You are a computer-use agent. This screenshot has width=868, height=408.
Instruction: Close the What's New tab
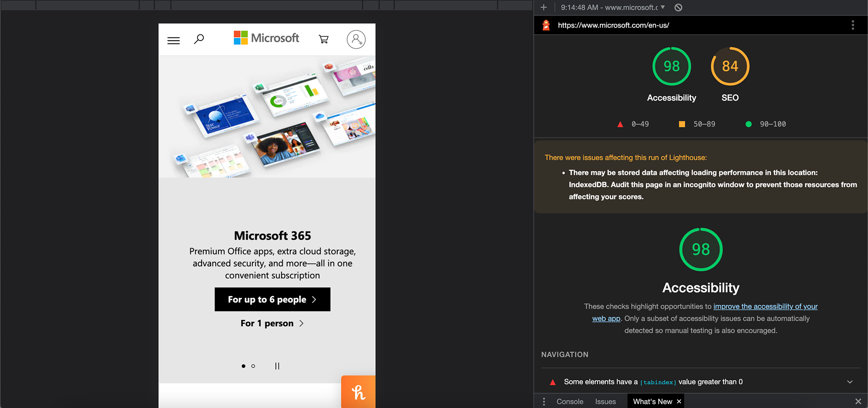pyautogui.click(x=679, y=401)
